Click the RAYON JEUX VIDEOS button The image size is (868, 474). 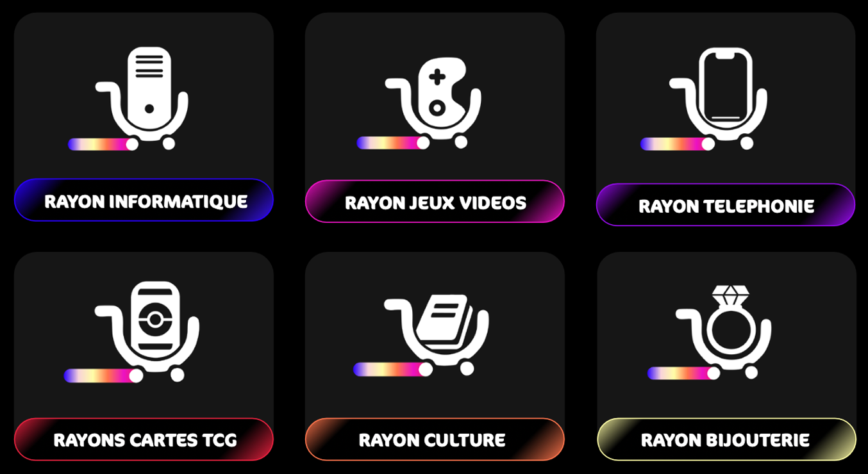coord(435,202)
